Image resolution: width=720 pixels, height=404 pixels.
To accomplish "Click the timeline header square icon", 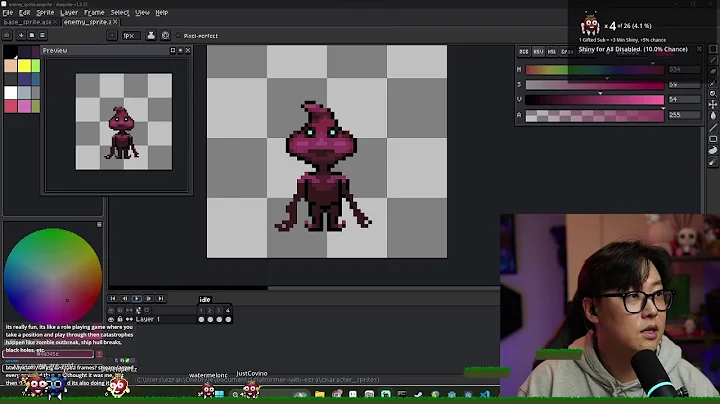I will tap(147, 310).
